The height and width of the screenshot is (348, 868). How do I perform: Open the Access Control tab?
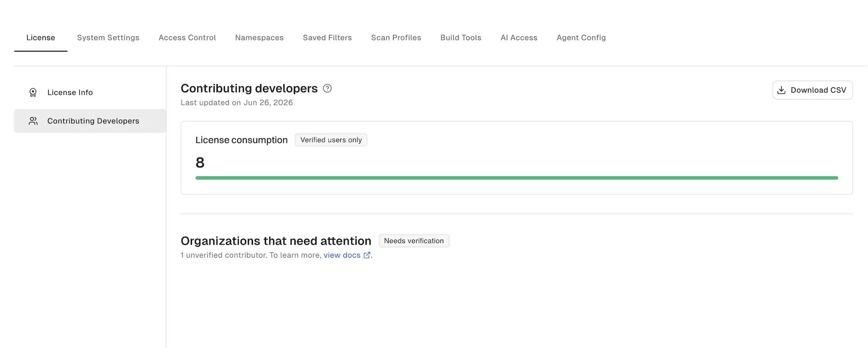(187, 38)
